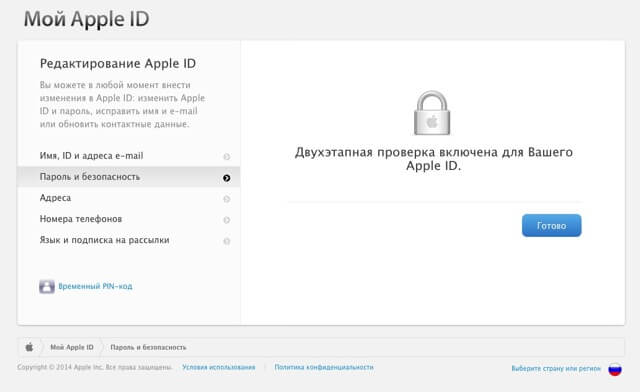The width and height of the screenshot is (640, 392).
Task: Click the Двухэтапная проверка включена message
Action: pyautogui.click(x=433, y=159)
